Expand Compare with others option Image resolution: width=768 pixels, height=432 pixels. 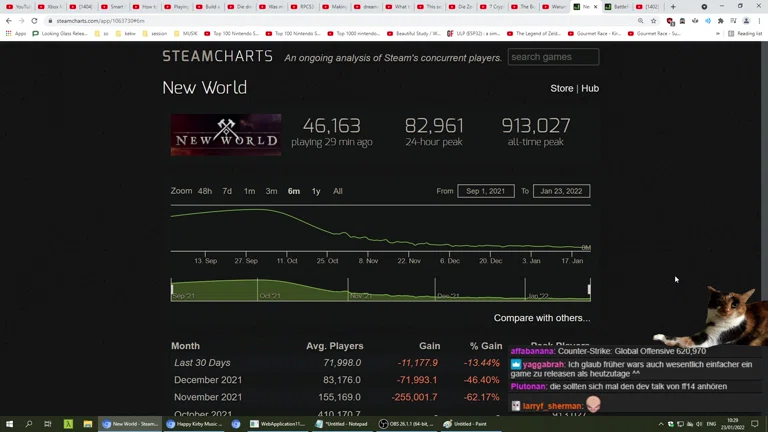tap(541, 318)
